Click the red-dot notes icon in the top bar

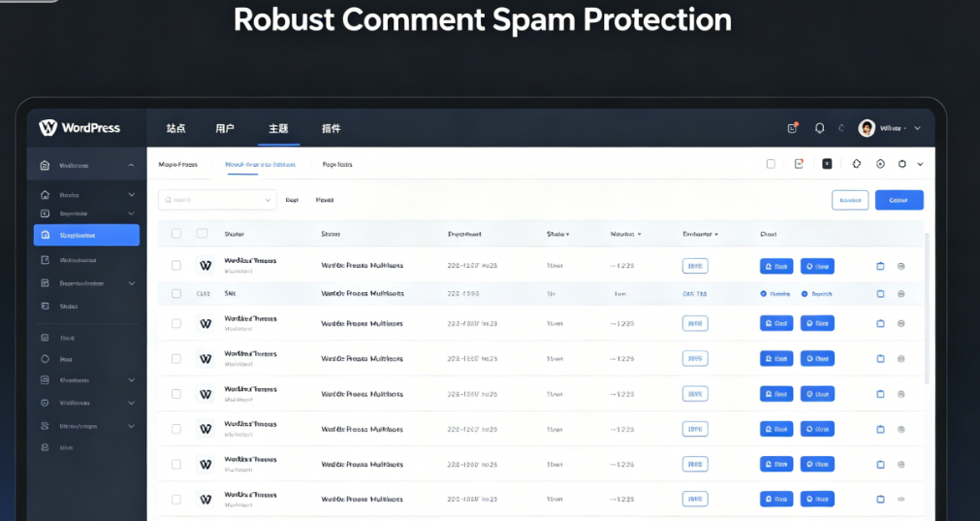pos(793,128)
